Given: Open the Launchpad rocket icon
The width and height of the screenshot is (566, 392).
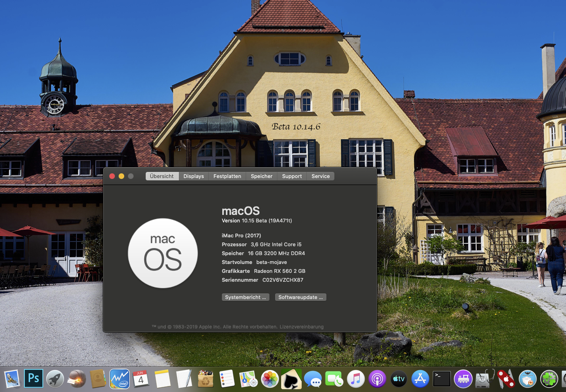Looking at the screenshot, I should 55,378.
